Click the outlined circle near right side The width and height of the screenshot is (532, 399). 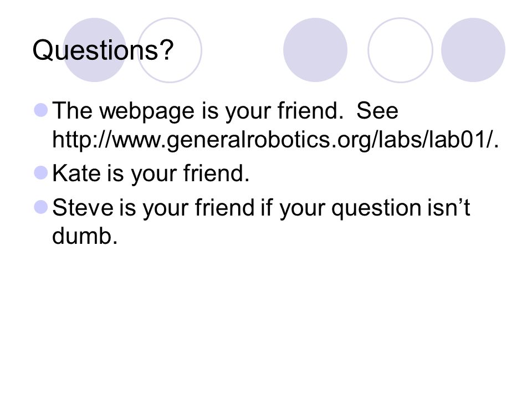pos(400,50)
